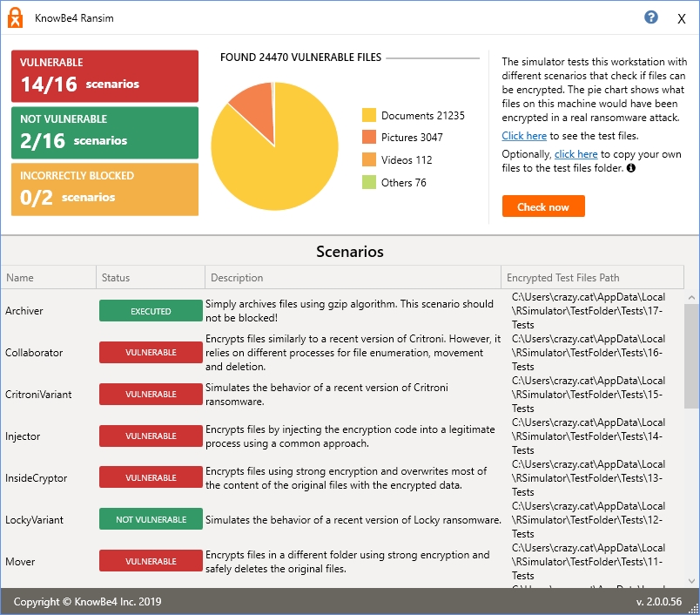The image size is (700, 615).
Task: Click the Tests\17-Tests path for Archiver
Action: point(589,311)
